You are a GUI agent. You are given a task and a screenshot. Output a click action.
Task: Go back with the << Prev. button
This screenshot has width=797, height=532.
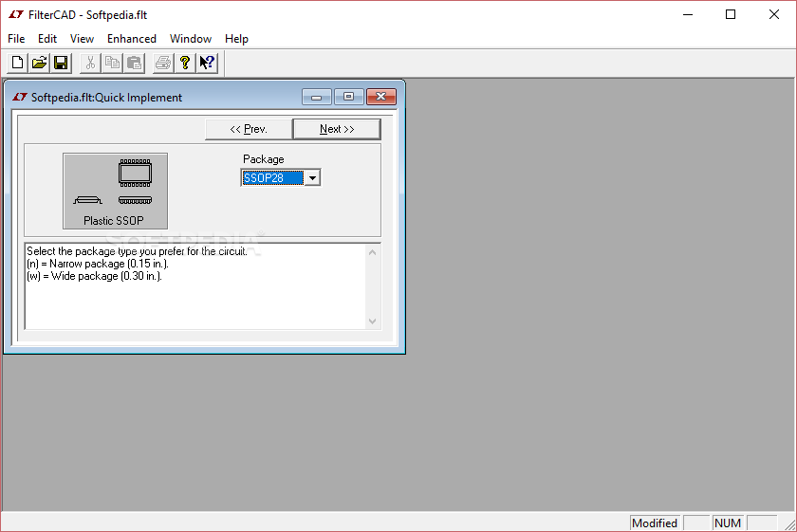pyautogui.click(x=249, y=129)
